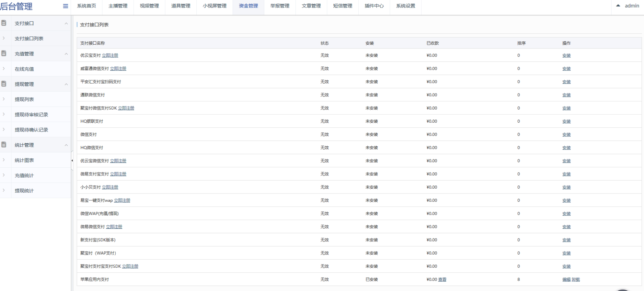Click 查看 link in 苹果应用内支付 row

point(442,280)
